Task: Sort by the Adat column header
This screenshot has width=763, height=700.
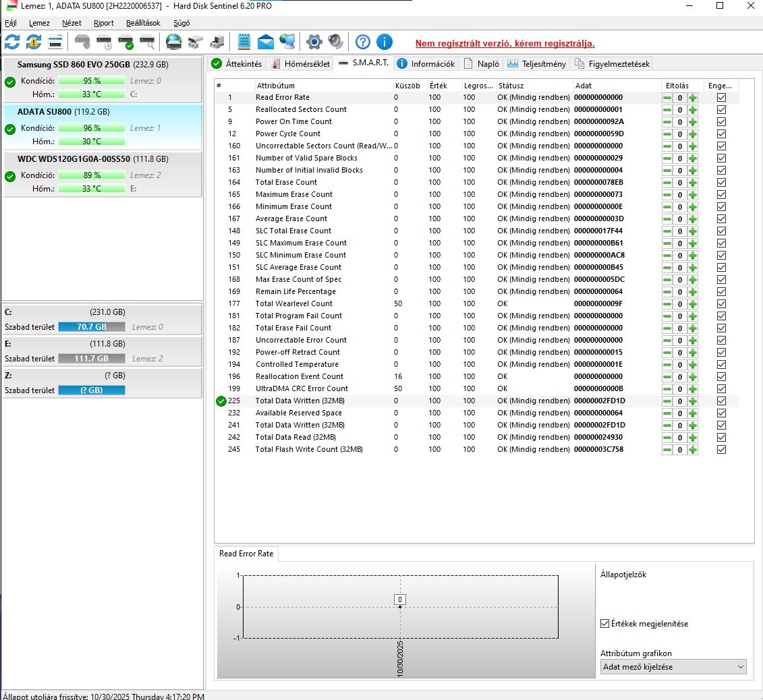Action: click(x=616, y=86)
